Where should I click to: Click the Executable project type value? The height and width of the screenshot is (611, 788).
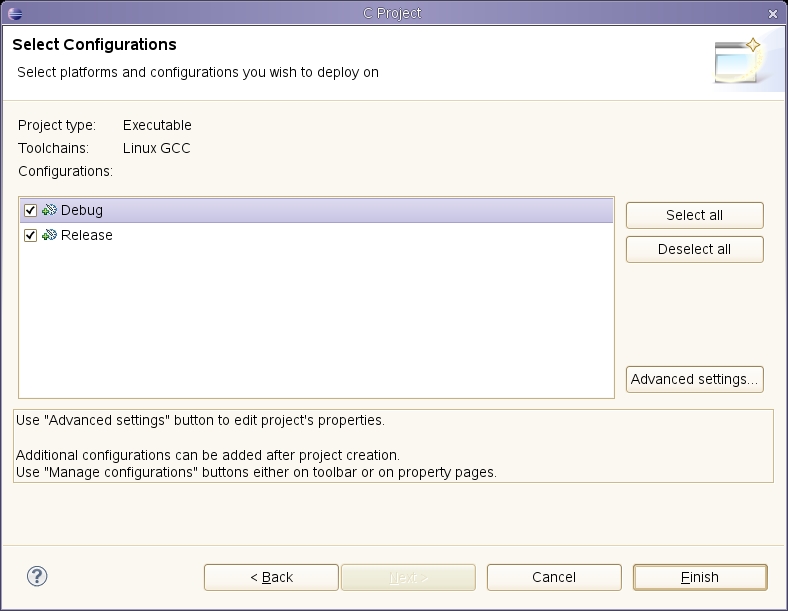click(x=157, y=125)
